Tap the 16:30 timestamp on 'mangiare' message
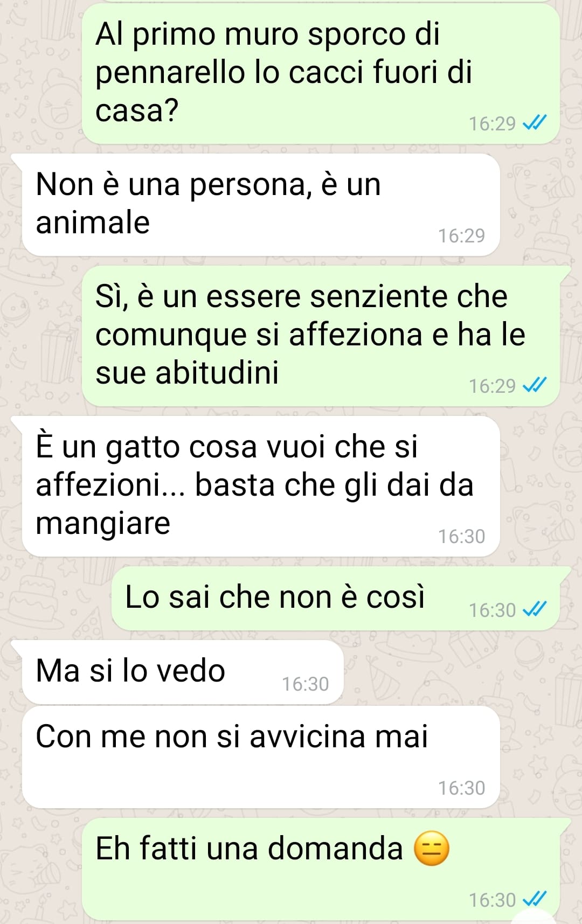Viewport: 582px width, 924px height. point(461,537)
